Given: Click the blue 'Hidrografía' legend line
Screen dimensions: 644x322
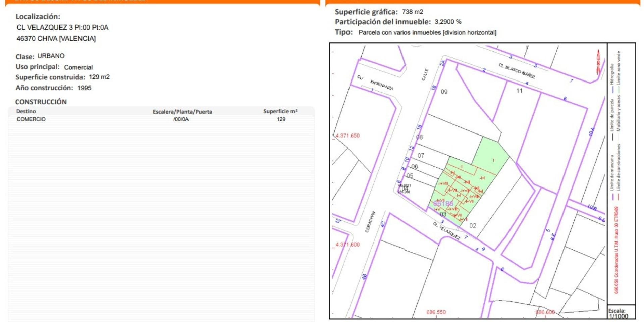Looking at the screenshot, I should point(613,90).
